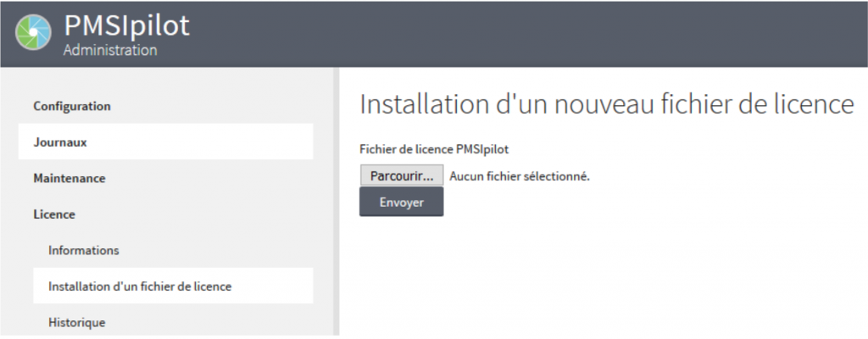Select Informations under Licence

click(84, 251)
